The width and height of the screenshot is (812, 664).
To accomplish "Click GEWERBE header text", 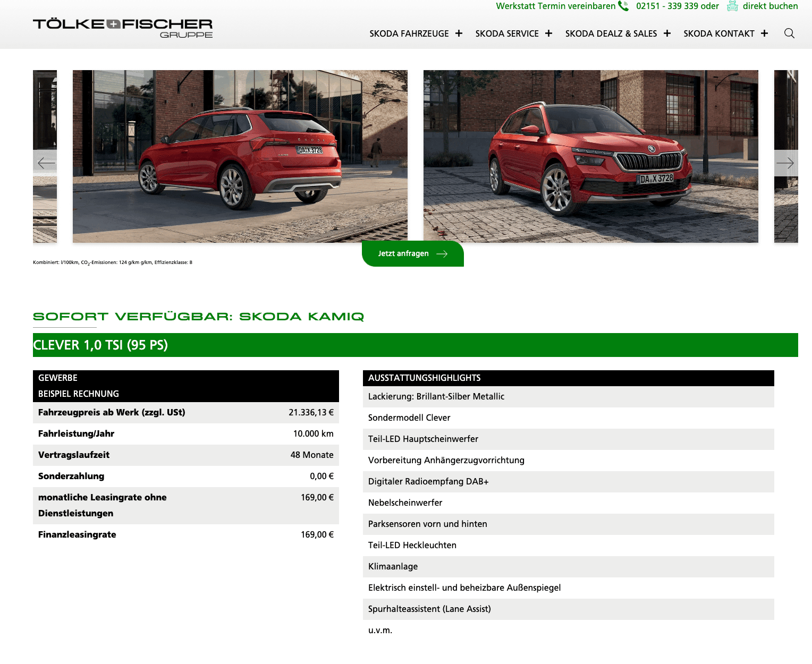I will click(58, 378).
